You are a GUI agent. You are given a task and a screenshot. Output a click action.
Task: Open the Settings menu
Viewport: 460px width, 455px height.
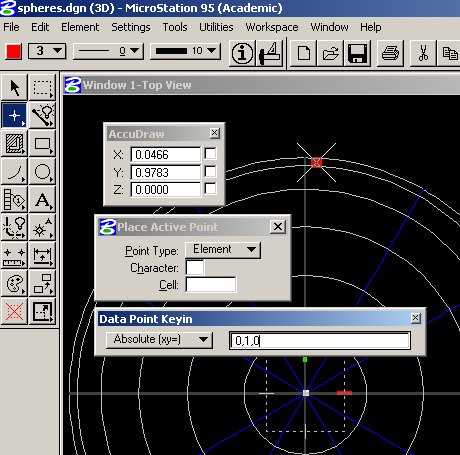click(x=131, y=27)
